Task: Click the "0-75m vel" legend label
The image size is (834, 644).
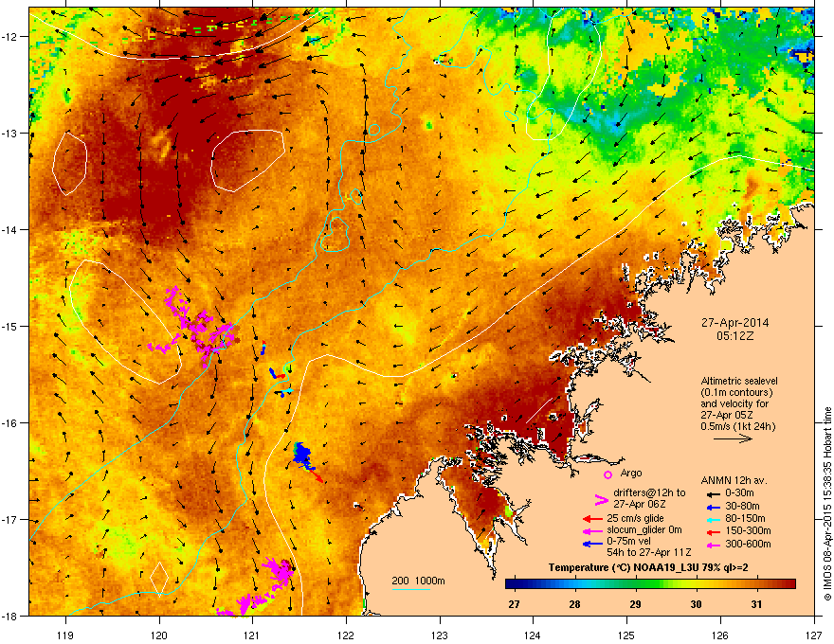Action: click(x=627, y=542)
